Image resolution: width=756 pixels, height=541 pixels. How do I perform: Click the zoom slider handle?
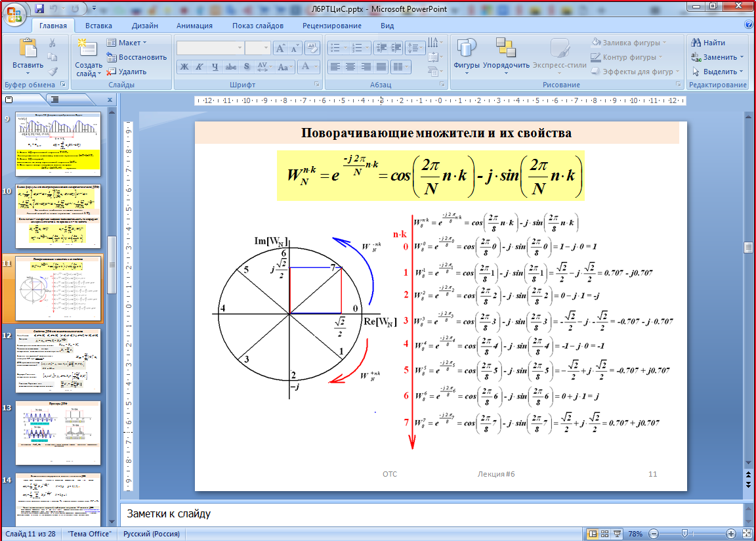[x=684, y=534]
